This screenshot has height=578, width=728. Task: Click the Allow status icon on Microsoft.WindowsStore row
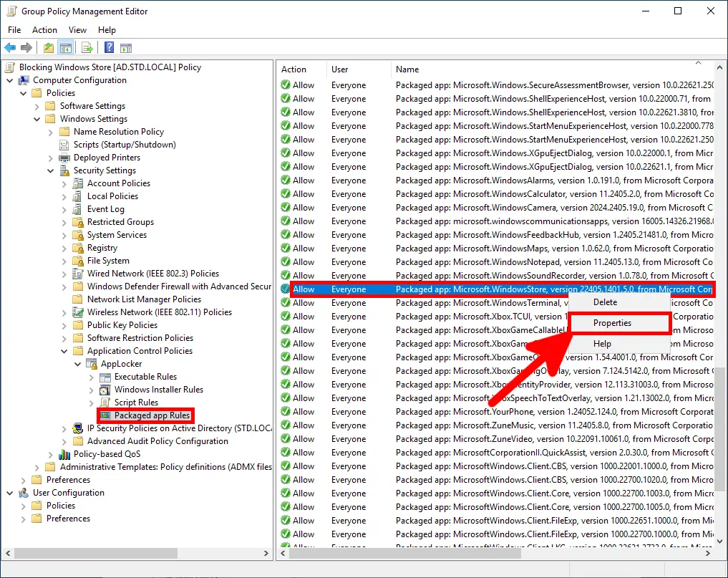pos(286,289)
